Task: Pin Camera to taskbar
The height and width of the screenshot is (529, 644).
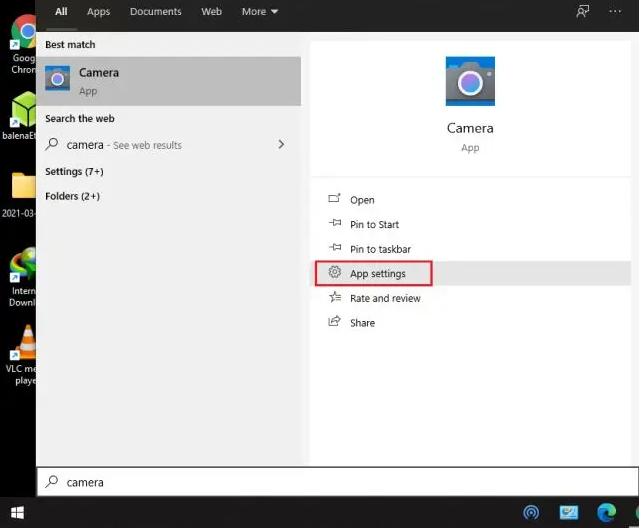Action: click(x=471, y=249)
